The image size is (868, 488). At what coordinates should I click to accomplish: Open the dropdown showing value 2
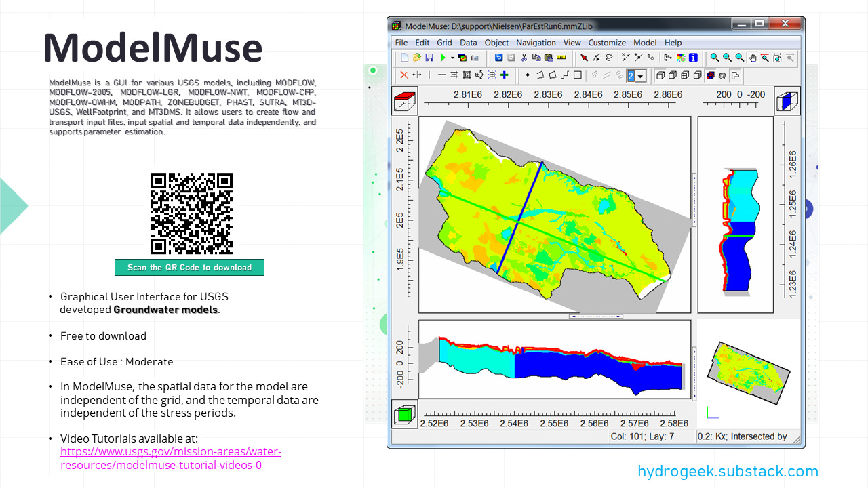640,76
